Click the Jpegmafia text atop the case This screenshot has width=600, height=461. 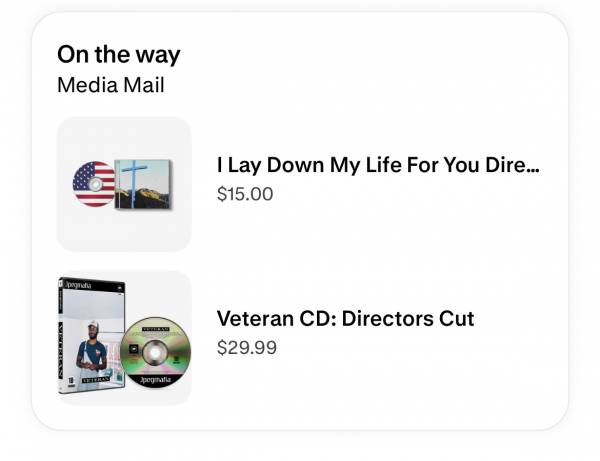80,283
